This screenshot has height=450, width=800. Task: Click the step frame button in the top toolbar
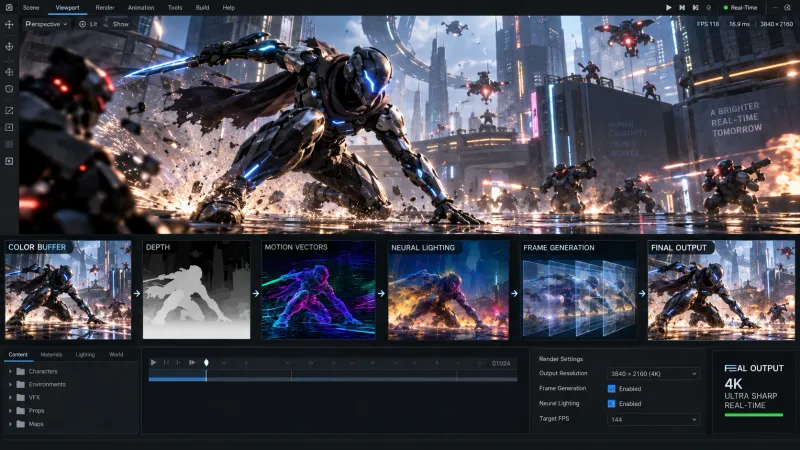(682, 8)
